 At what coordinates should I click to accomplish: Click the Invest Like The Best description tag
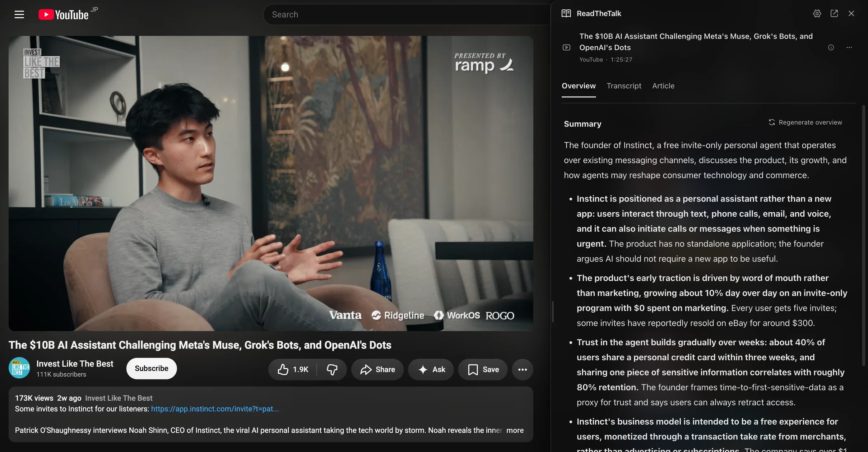[x=119, y=398]
